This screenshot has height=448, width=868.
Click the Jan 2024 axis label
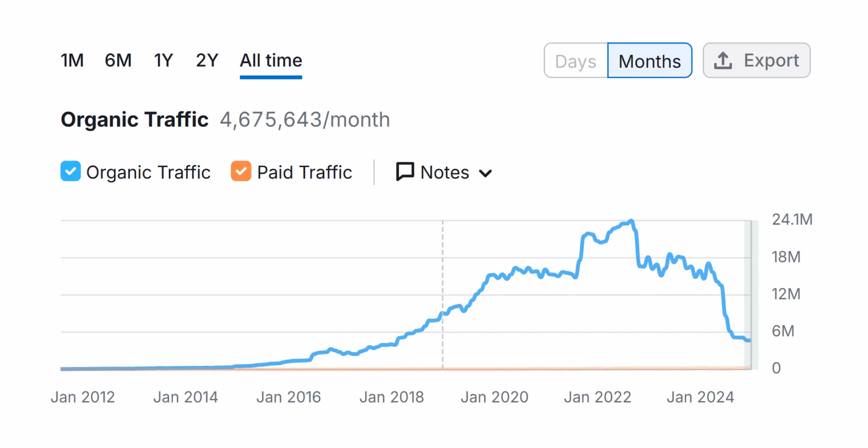(x=700, y=397)
